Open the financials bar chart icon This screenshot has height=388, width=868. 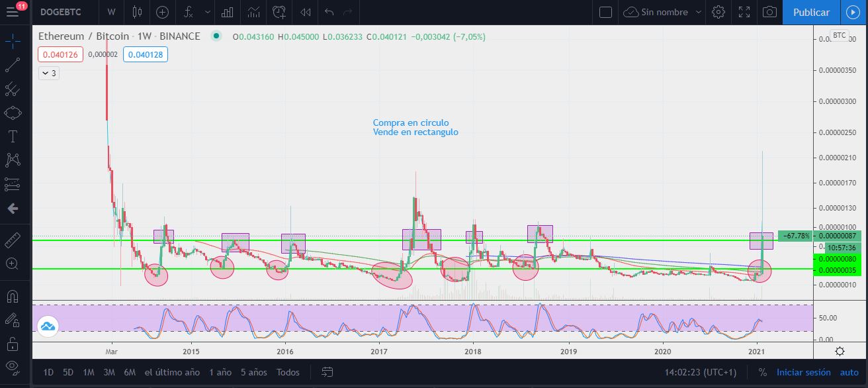[228, 12]
